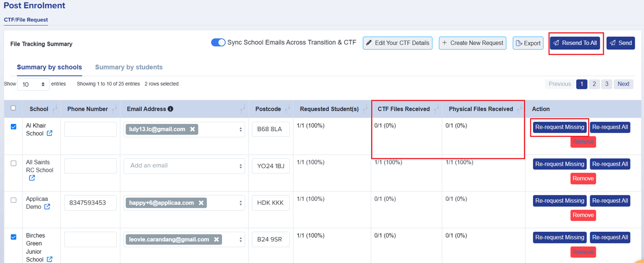Open Al Khair School external link icon
This screenshot has height=263, width=644.
[50, 134]
